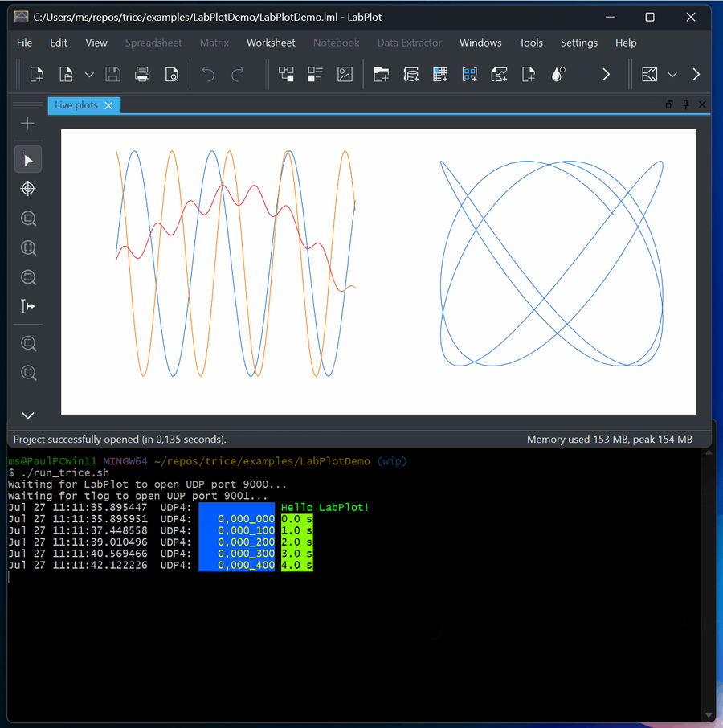Open the View menu

(x=96, y=43)
